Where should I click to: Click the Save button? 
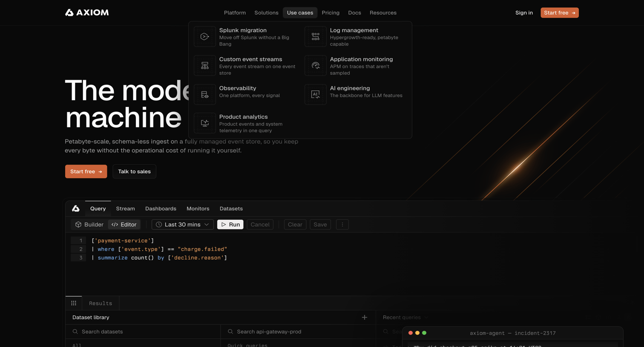coord(320,225)
